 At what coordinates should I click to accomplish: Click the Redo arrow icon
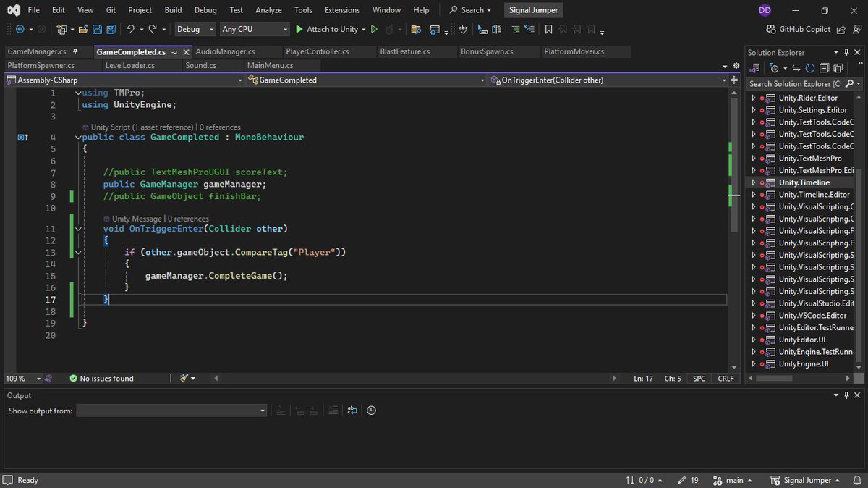coord(153,29)
